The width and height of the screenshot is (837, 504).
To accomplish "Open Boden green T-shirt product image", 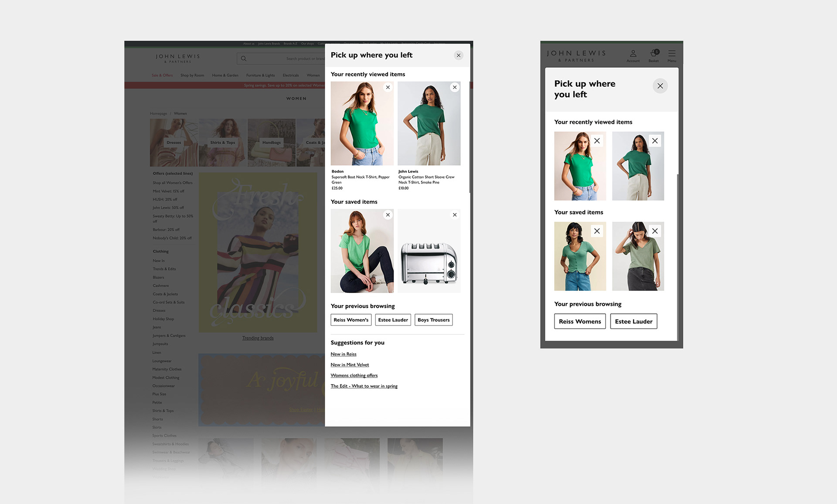I will click(362, 123).
